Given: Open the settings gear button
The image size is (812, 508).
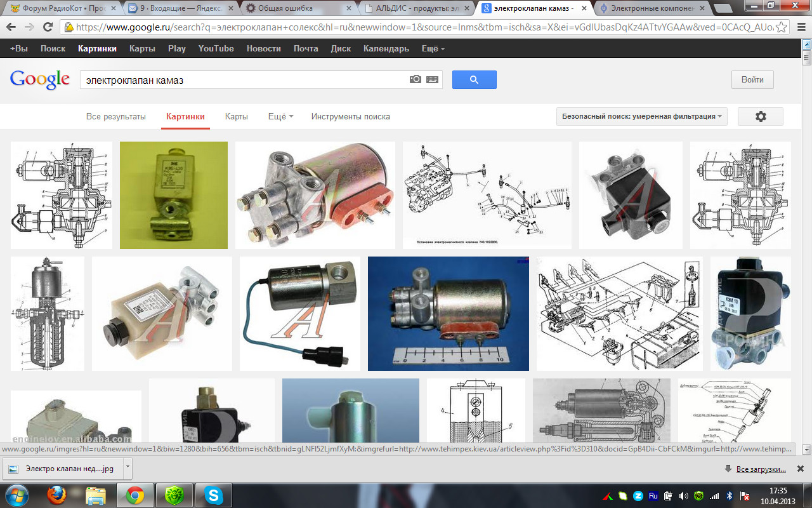Looking at the screenshot, I should [760, 117].
